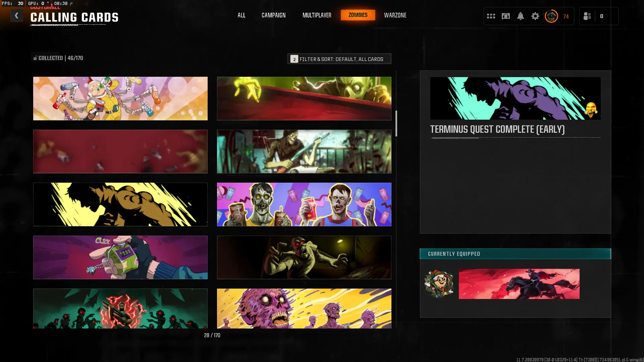Switch to the All tab

coord(241,15)
